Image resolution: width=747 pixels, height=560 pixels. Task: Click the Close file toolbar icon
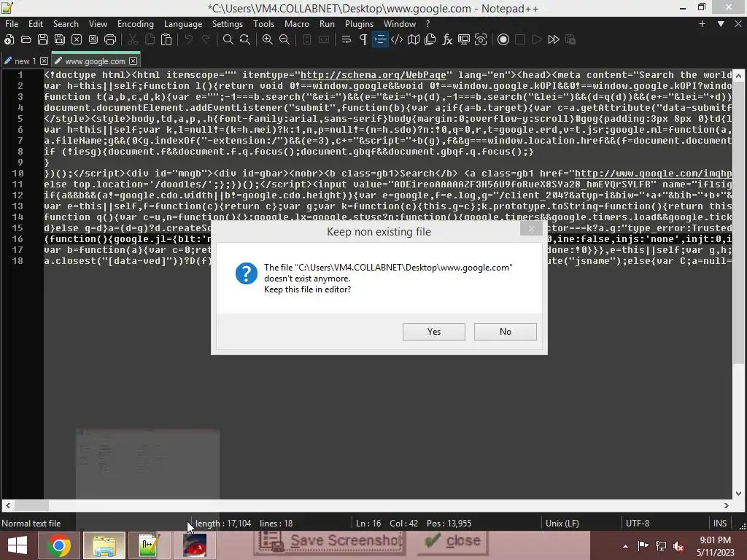[76, 39]
